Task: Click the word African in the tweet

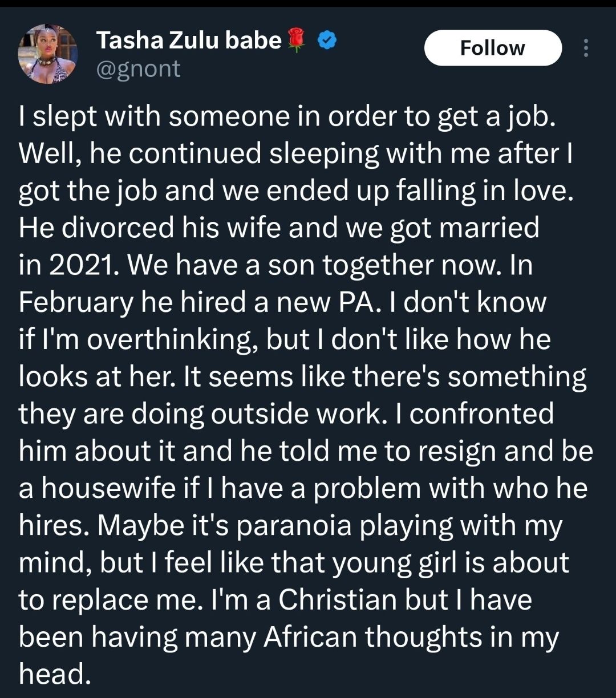Action: click(310, 637)
